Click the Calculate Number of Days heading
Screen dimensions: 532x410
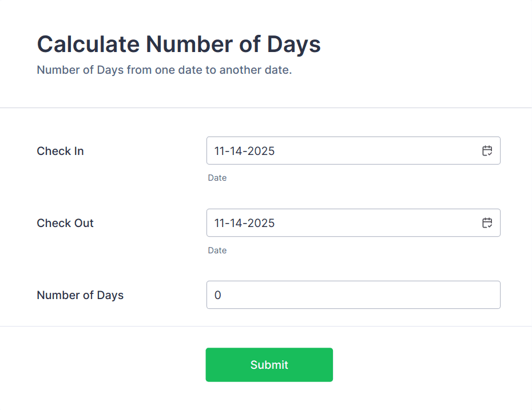click(x=178, y=44)
